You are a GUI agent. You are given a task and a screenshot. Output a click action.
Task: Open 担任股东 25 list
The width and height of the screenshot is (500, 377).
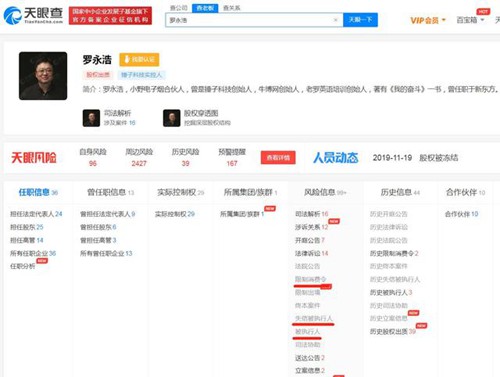27,227
